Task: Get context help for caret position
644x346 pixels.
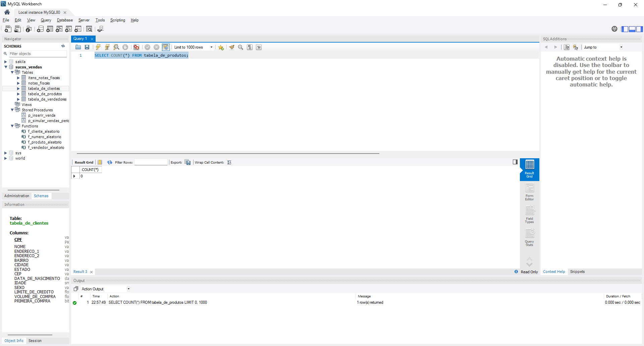Action: coord(567,47)
